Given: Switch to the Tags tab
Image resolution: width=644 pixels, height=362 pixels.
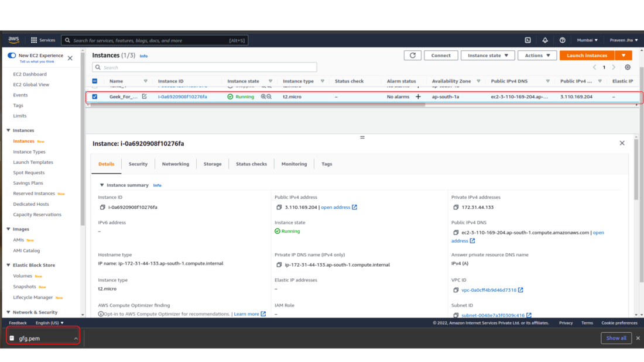Looking at the screenshot, I should pyautogui.click(x=327, y=164).
